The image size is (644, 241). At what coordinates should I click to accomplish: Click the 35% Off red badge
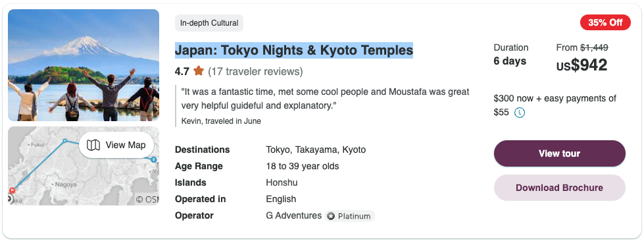pos(605,22)
